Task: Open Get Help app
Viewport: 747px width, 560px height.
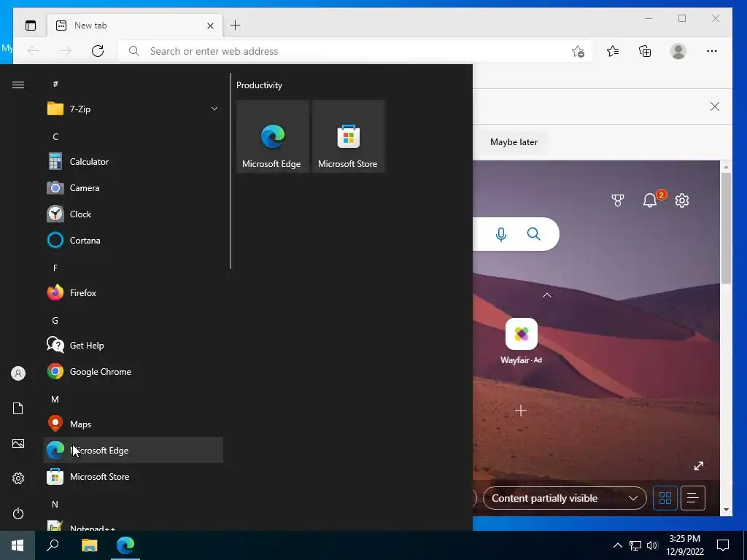Action: (133, 345)
